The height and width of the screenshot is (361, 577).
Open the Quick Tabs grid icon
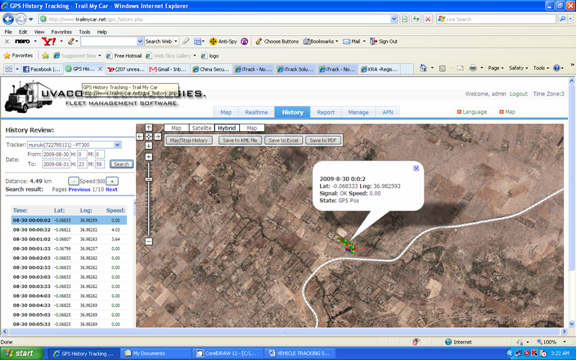point(8,69)
